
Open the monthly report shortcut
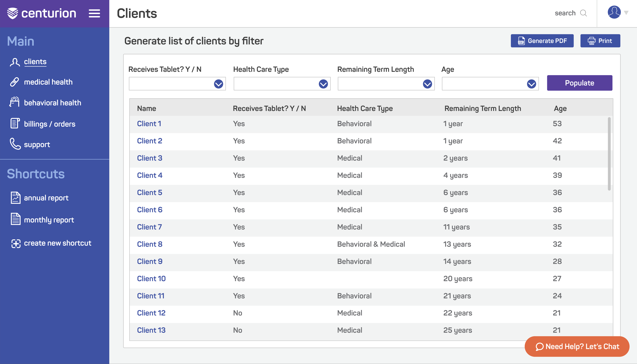coord(49,220)
